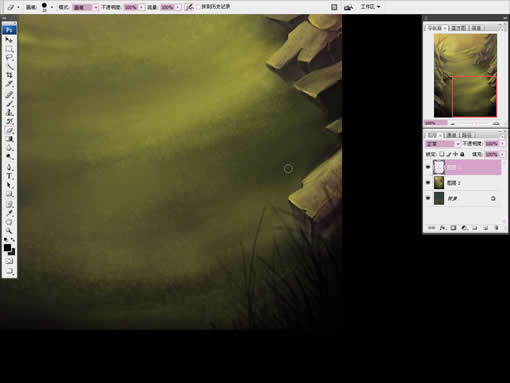Toggle visibility of the background layer

coord(428,198)
